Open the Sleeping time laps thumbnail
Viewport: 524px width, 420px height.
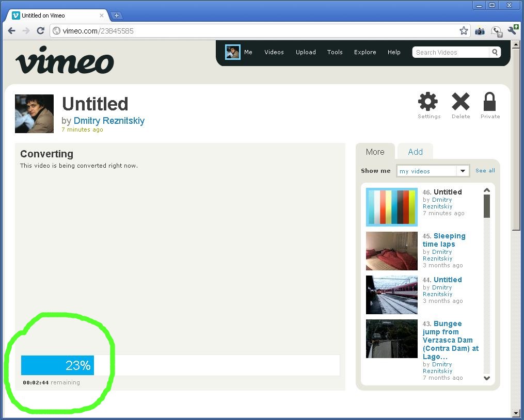tap(391, 251)
